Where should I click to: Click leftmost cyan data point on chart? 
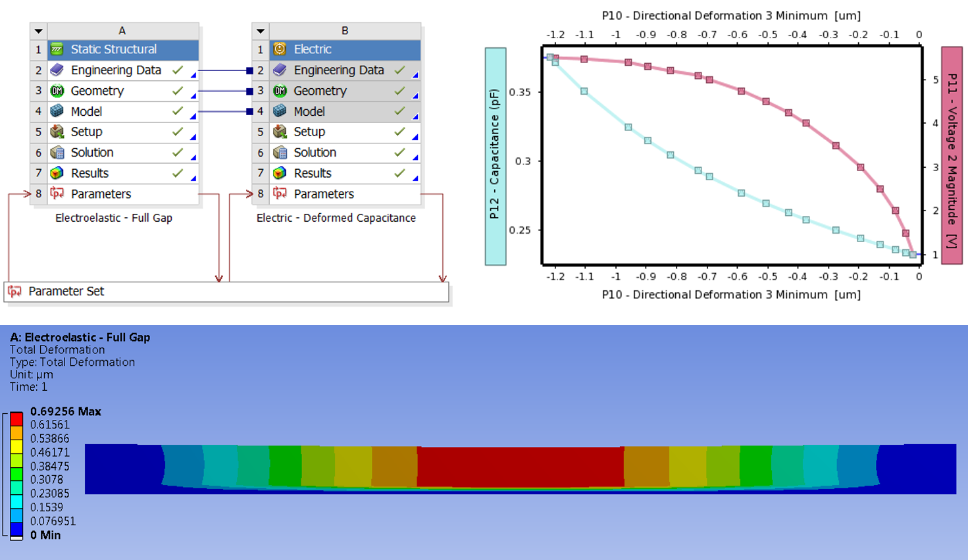[x=550, y=57]
